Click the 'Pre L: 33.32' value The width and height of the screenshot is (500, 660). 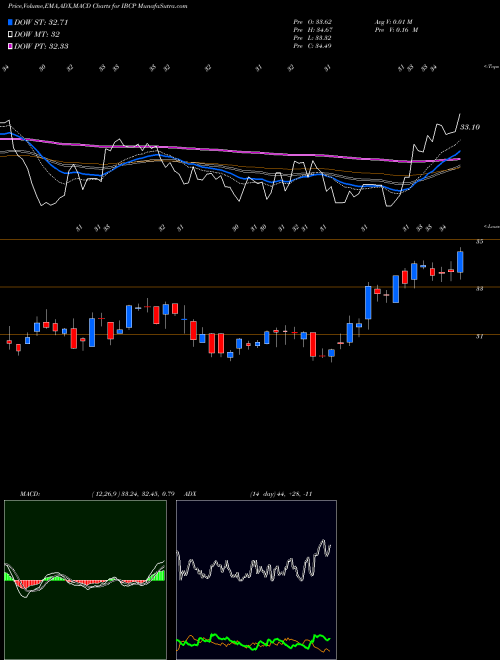tap(313, 38)
